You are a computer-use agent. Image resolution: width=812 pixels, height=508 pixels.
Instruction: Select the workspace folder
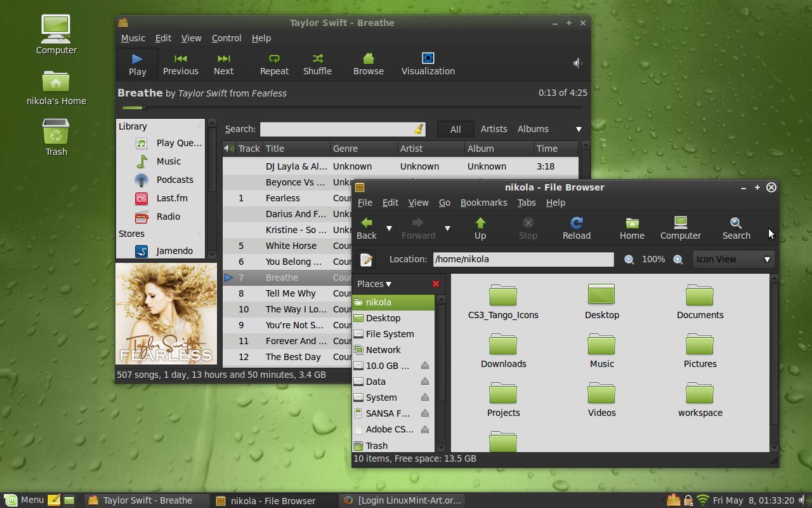[700, 400]
